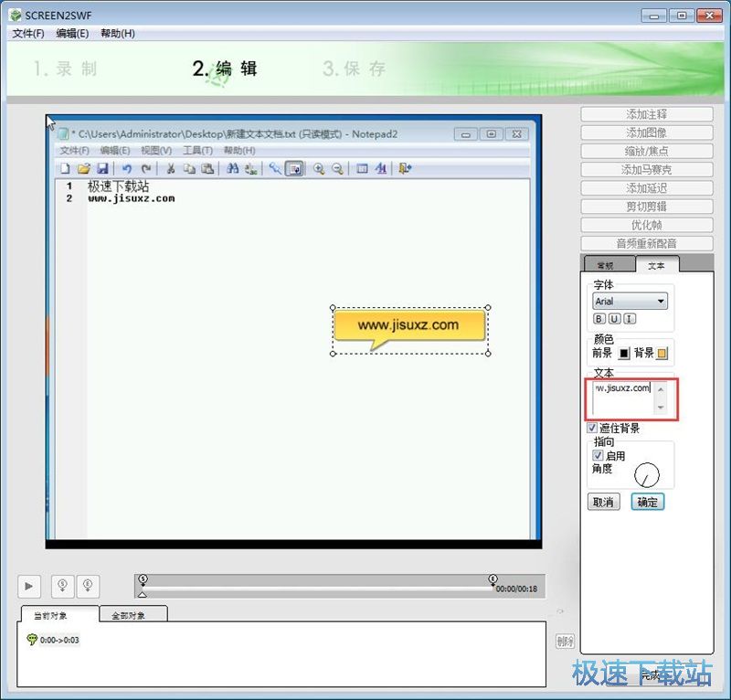Click the set end marker (E) button
731x700 pixels.
pos(88,586)
